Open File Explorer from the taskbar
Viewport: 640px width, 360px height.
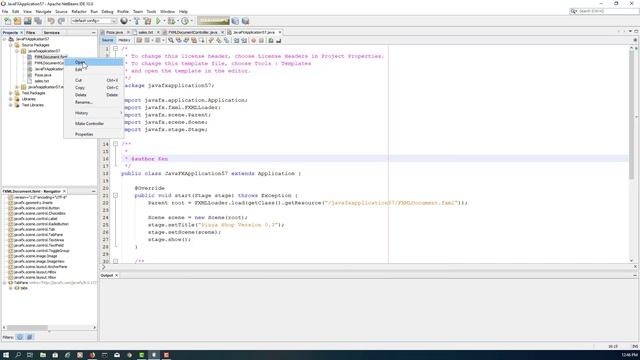pos(43,355)
